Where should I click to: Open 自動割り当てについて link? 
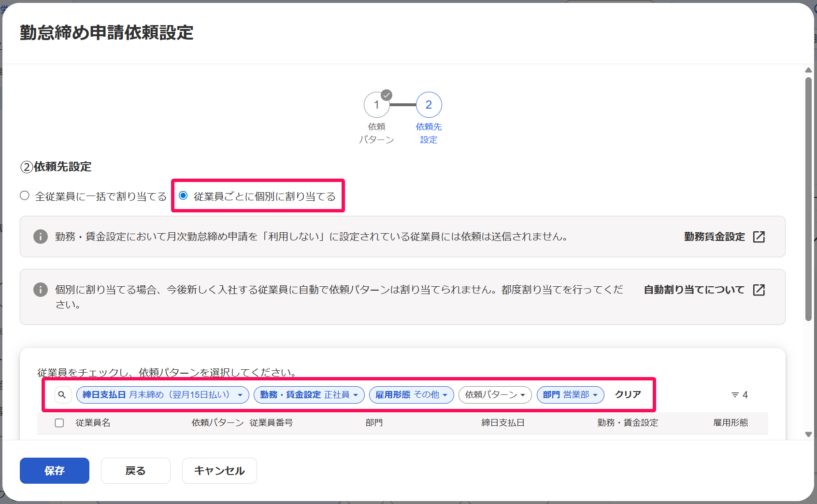tap(694, 290)
